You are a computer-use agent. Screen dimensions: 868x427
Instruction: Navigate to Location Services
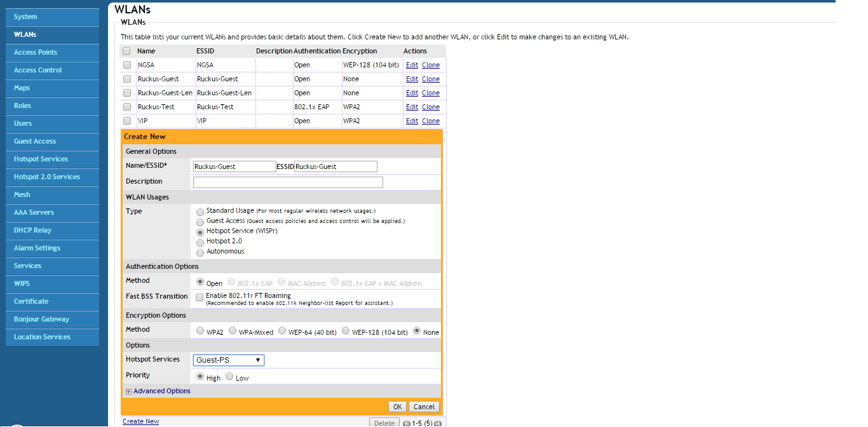coord(52,337)
